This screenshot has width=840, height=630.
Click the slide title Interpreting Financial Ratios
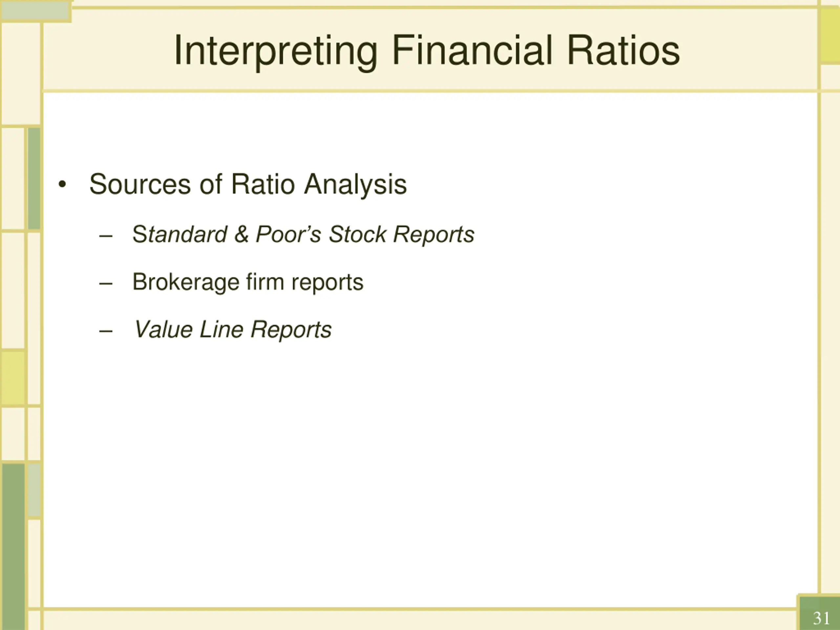pyautogui.click(x=427, y=51)
